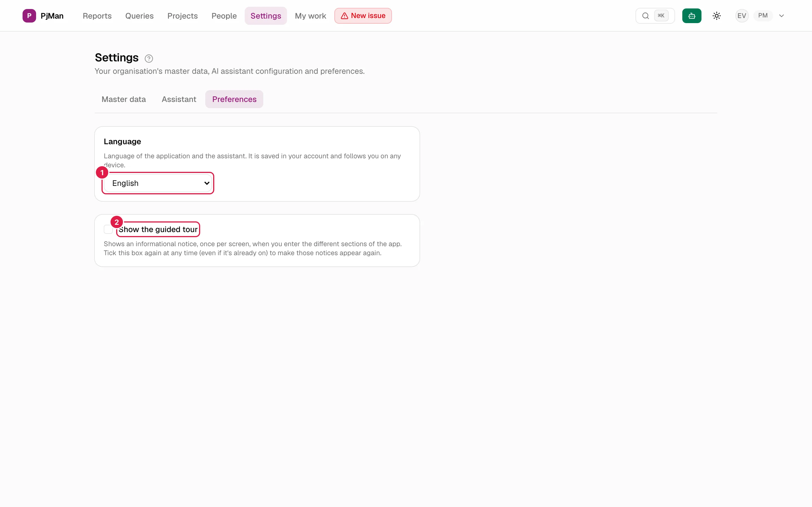This screenshot has width=812, height=507.
Task: Open the Reports page
Action: click(x=97, y=16)
